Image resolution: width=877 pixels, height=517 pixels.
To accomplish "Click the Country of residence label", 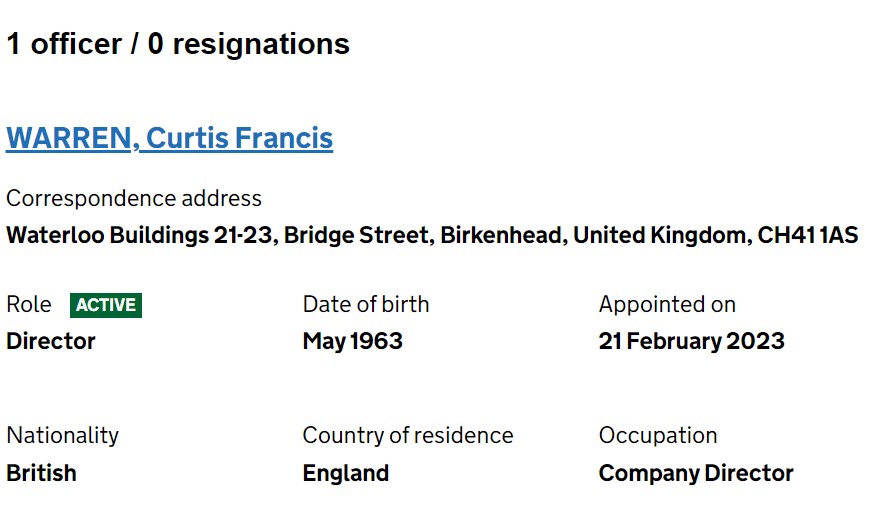I will click(x=408, y=436).
